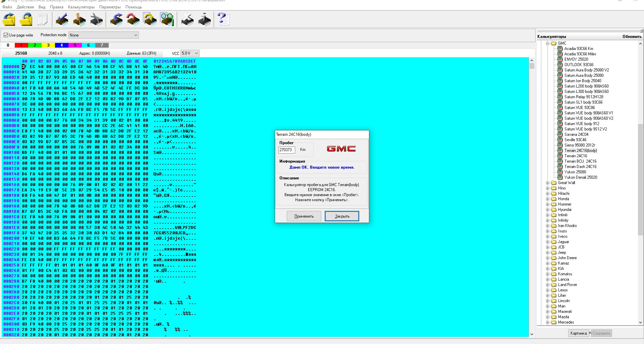Select the yellow color swatch 3

(x=48, y=45)
